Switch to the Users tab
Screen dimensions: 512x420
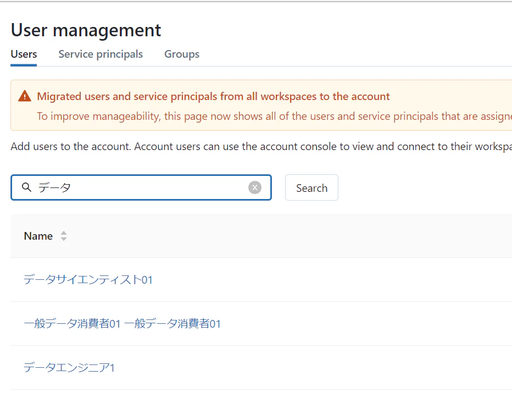coord(24,54)
